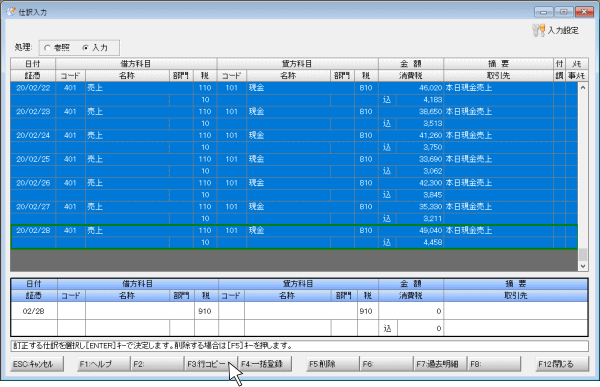The image size is (600, 387).
Task: Click the 金額 column header in the upper list
Action: pos(411,64)
